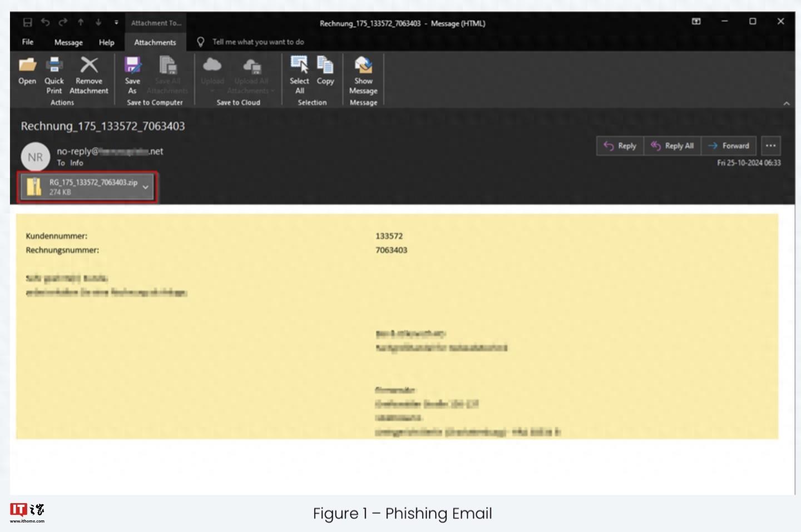Forward the email

[x=729, y=146]
